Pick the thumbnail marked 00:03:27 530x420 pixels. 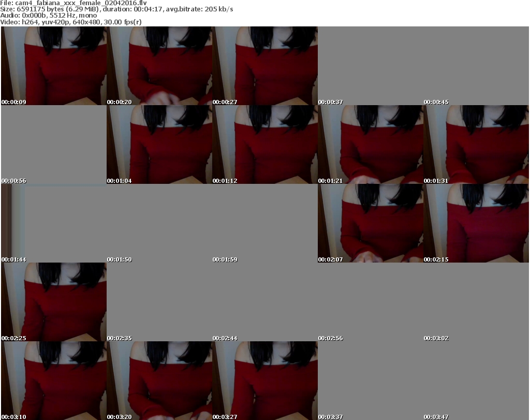(x=265, y=381)
